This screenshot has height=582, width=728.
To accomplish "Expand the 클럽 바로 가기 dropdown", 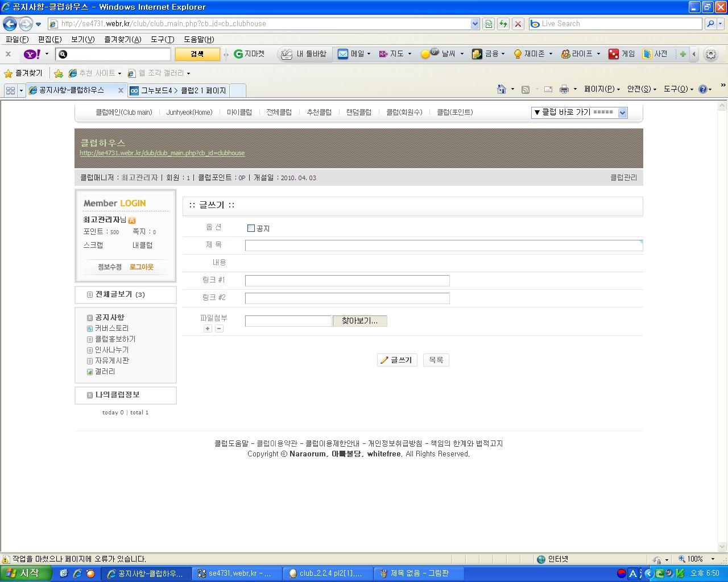I will pyautogui.click(x=622, y=113).
